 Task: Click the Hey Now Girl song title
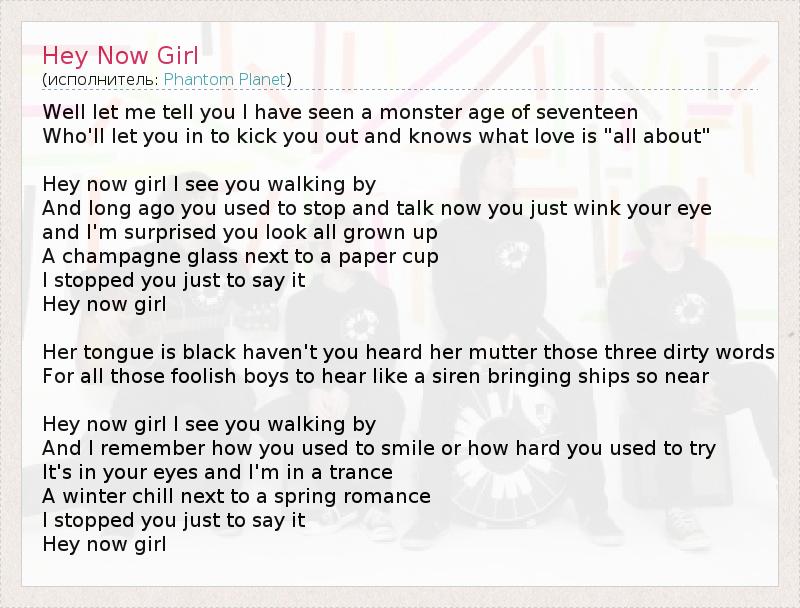pos(121,54)
